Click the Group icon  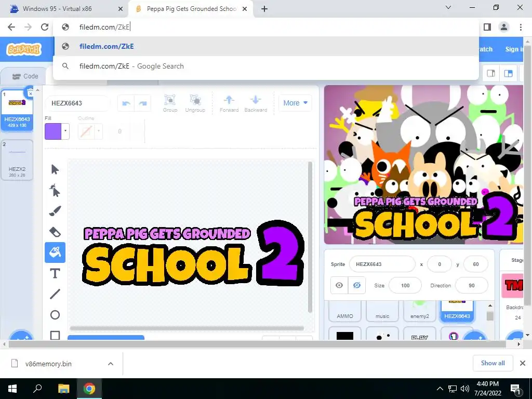click(170, 103)
